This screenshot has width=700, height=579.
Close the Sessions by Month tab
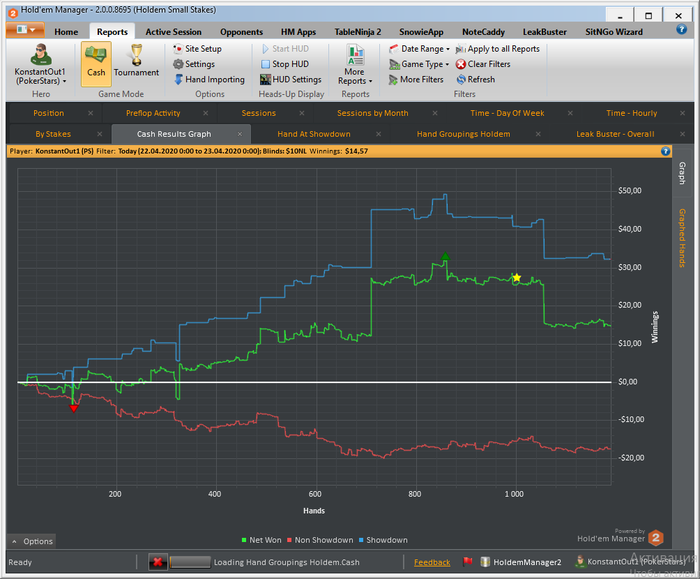point(435,113)
